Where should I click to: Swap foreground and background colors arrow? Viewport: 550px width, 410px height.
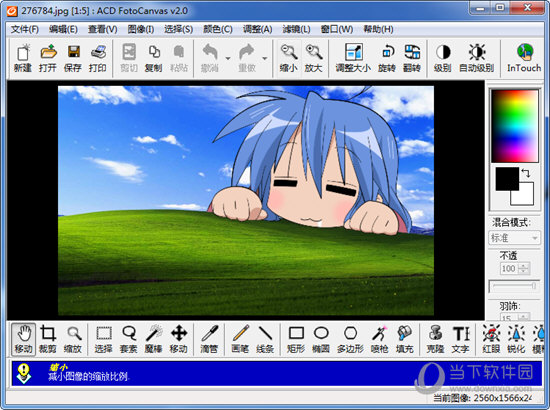(526, 173)
